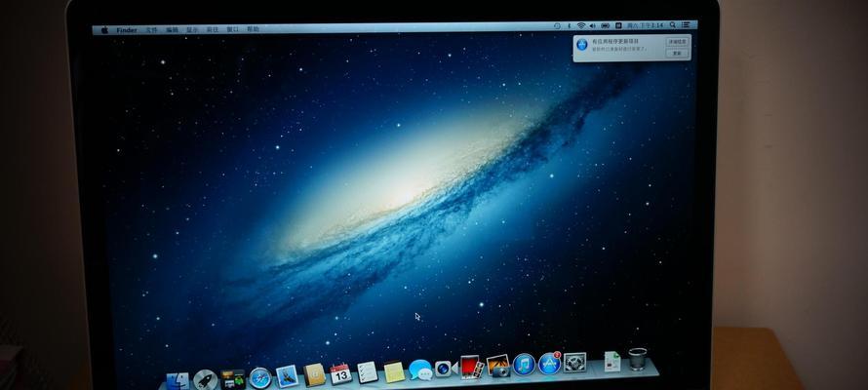Click the update notification title text
The width and height of the screenshot is (868, 390).
click(x=615, y=42)
